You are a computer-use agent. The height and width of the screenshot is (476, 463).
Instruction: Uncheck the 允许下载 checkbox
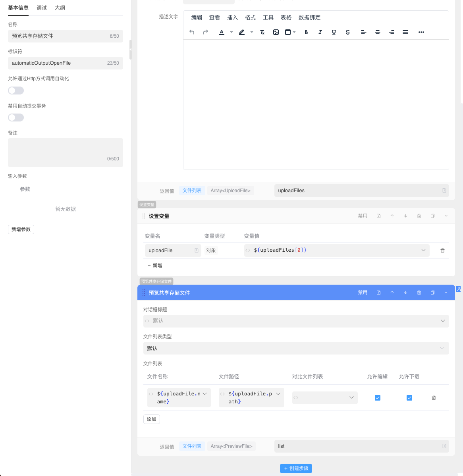pyautogui.click(x=409, y=398)
